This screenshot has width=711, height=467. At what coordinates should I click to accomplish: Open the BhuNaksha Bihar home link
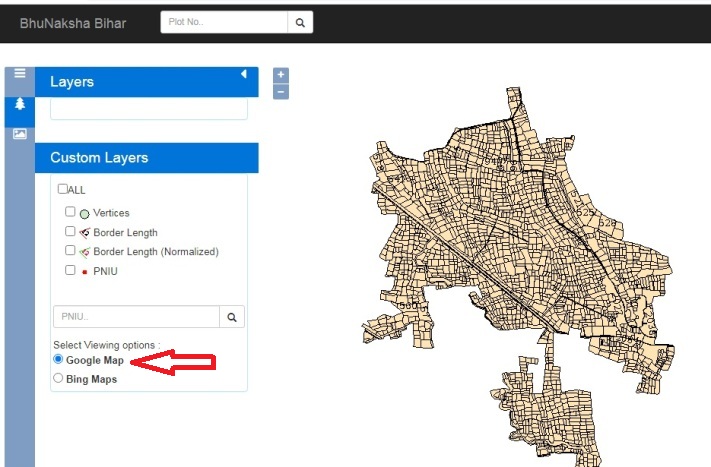[73, 23]
